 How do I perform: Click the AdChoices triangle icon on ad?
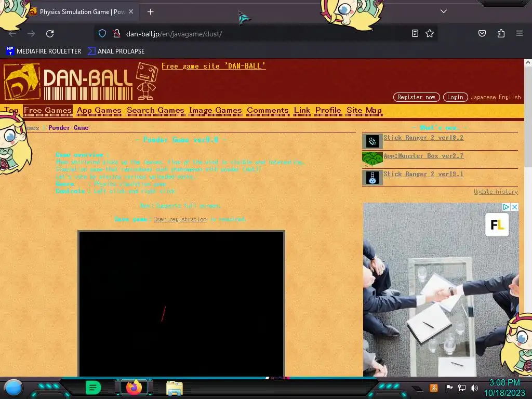(506, 207)
